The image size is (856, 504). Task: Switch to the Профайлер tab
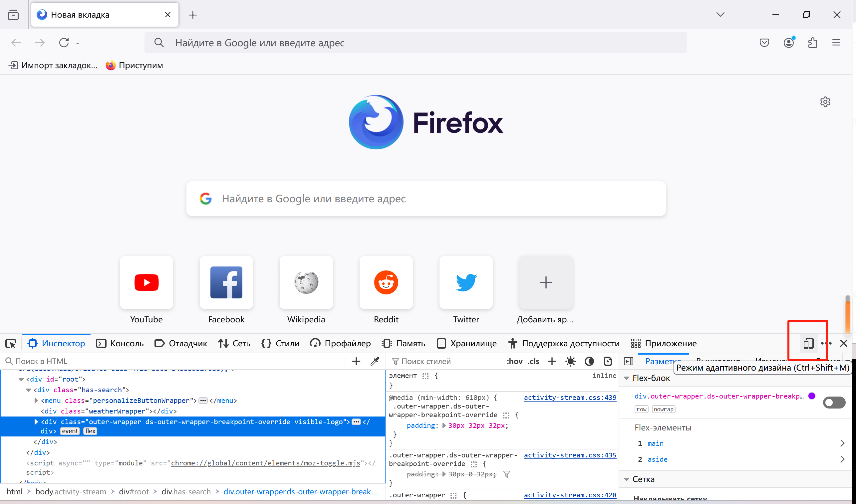coord(340,343)
